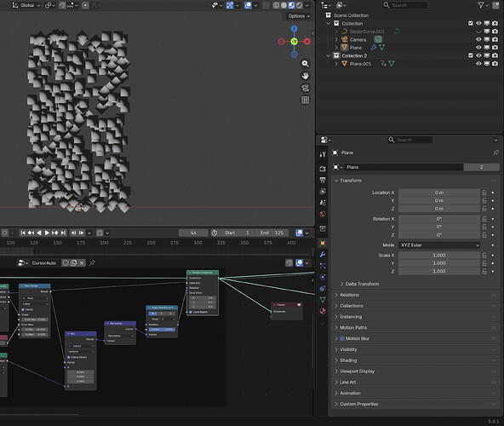Screen dimensions: 504x426
Task: Open the Particles properties tab
Action: click(323, 266)
